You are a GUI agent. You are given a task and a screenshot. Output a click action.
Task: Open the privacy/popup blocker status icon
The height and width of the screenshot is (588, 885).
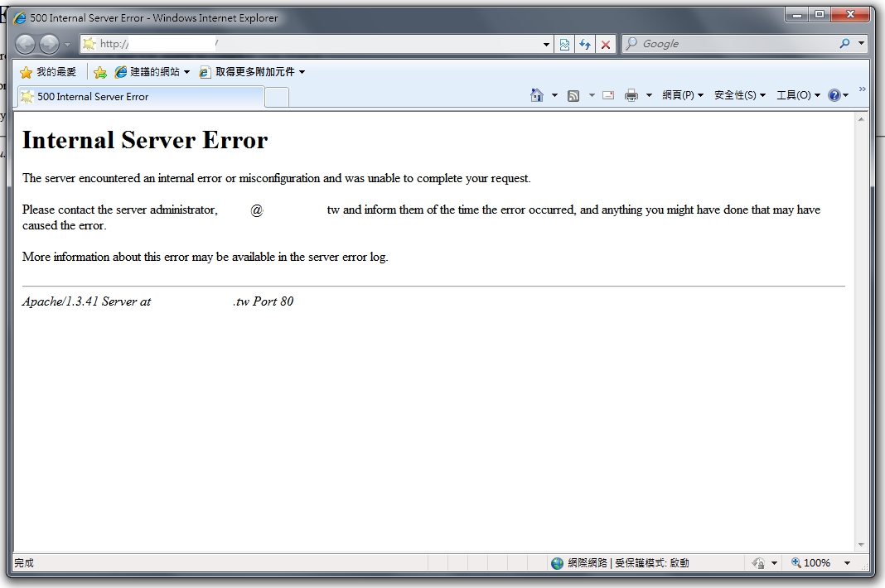click(758, 563)
